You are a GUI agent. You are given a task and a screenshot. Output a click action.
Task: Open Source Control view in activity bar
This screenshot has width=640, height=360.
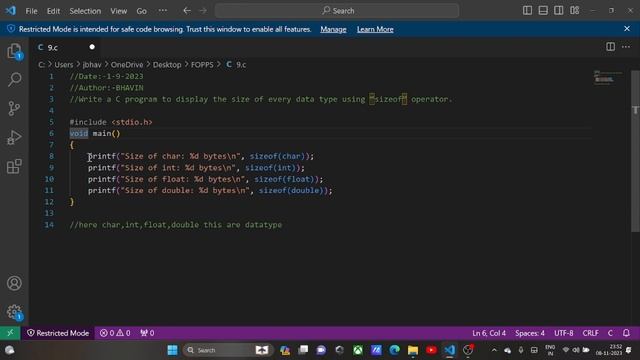[14, 108]
